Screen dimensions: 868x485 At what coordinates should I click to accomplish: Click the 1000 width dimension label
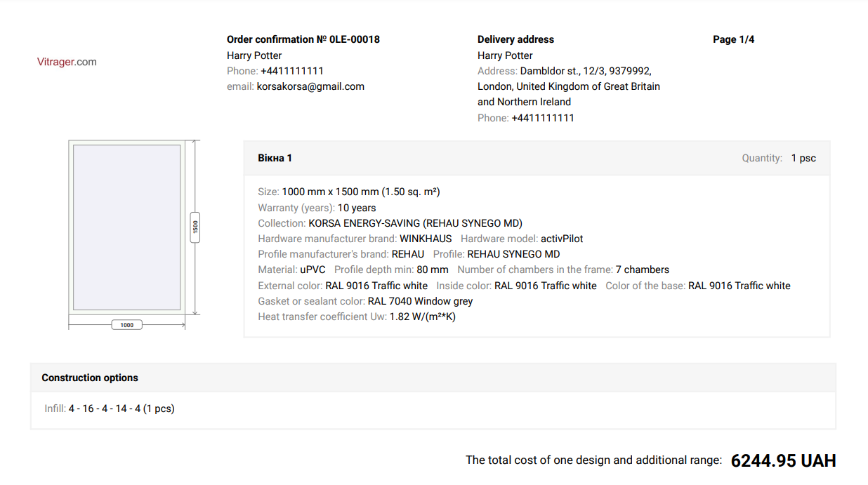(127, 325)
